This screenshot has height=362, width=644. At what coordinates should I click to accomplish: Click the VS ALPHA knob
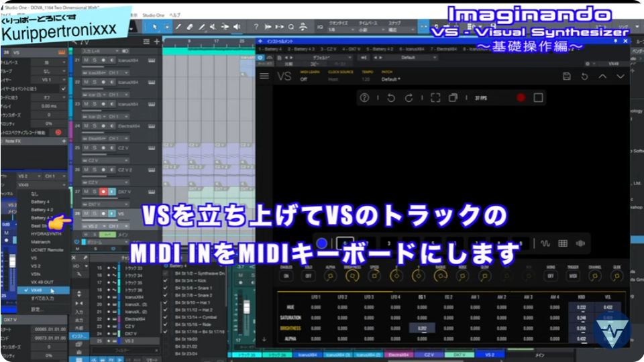coord(330,276)
